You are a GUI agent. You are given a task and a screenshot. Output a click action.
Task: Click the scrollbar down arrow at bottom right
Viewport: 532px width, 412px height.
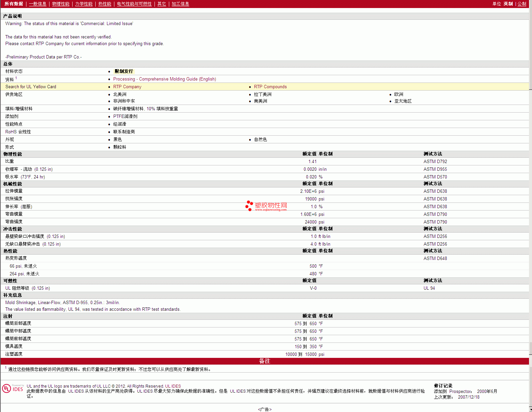(x=530, y=409)
